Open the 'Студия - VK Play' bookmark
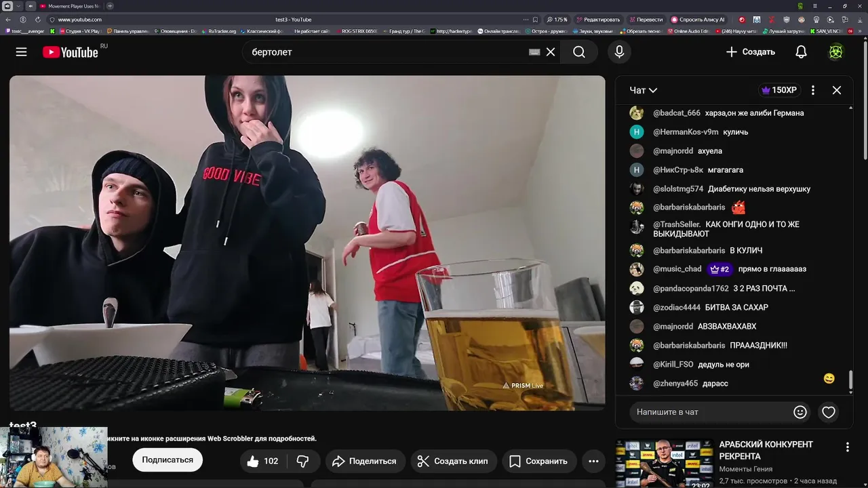This screenshot has width=868, height=488. [81, 31]
